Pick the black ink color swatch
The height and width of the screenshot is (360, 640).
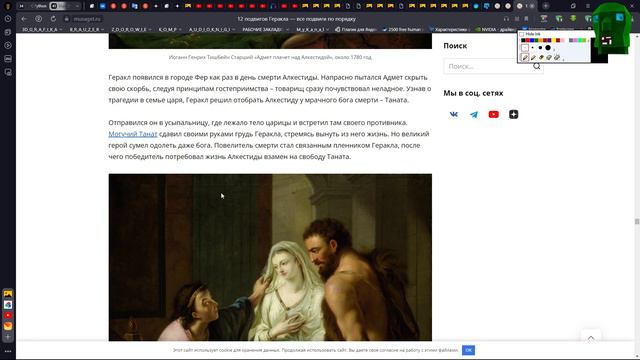click(x=523, y=40)
